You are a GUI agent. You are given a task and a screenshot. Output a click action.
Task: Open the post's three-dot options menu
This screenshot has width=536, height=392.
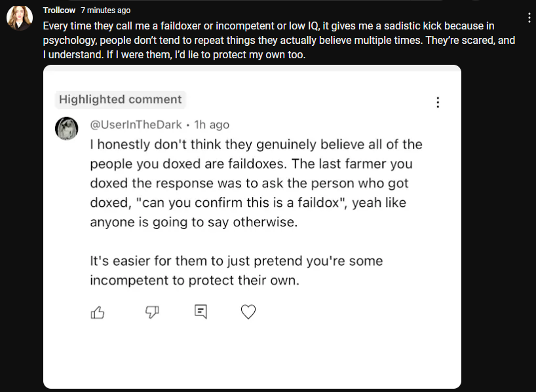(529, 18)
